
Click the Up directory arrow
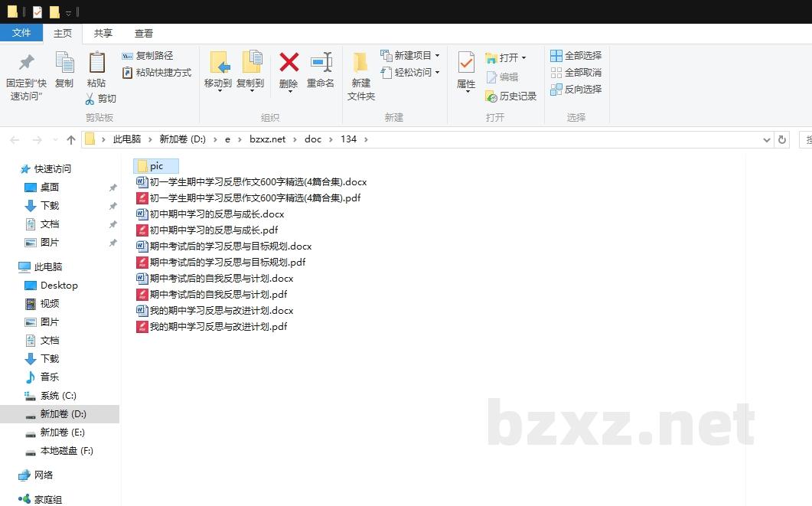71,139
